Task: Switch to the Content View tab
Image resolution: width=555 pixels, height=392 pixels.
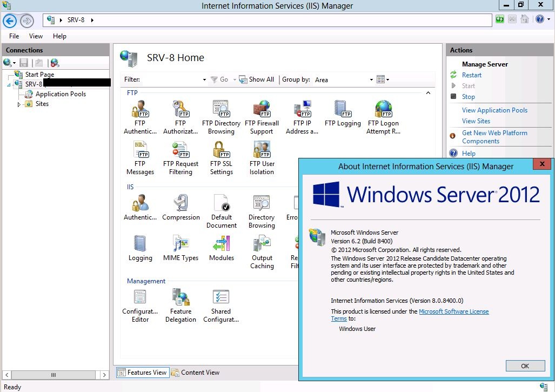Action: (x=196, y=373)
